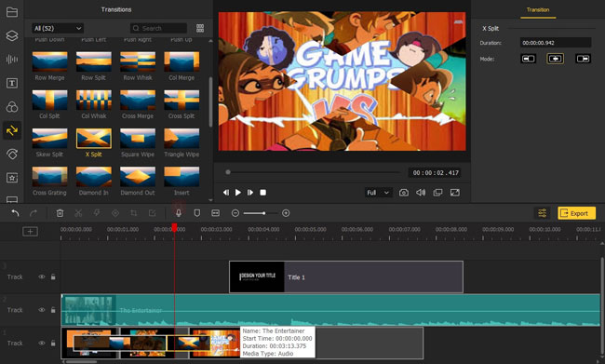Image resolution: width=605 pixels, height=364 pixels.
Task: Play the preview video
Action: click(238, 192)
